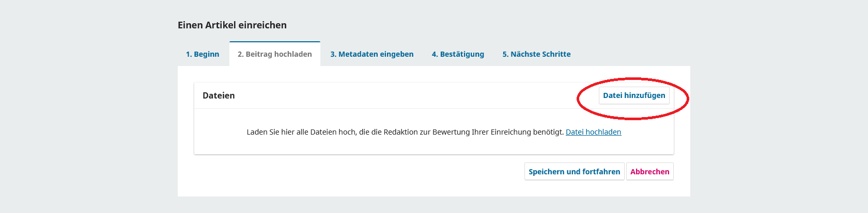This screenshot has height=213, width=868.
Task: Return to submission step one, Beginn
Action: point(203,54)
